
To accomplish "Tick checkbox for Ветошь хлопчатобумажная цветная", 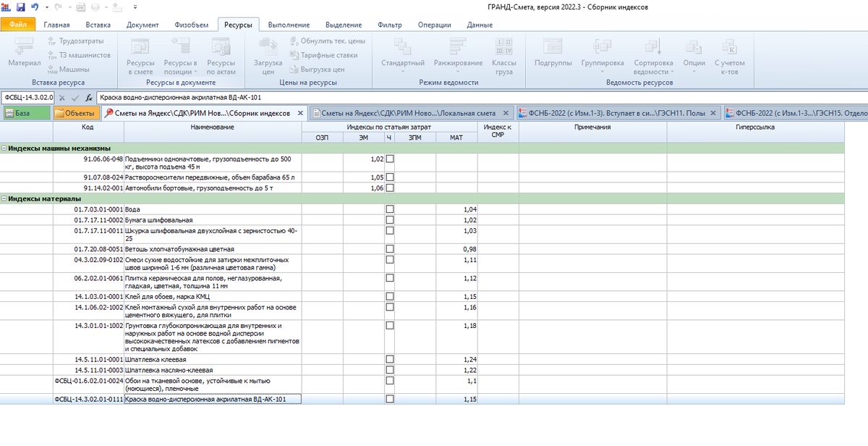I will (x=390, y=249).
